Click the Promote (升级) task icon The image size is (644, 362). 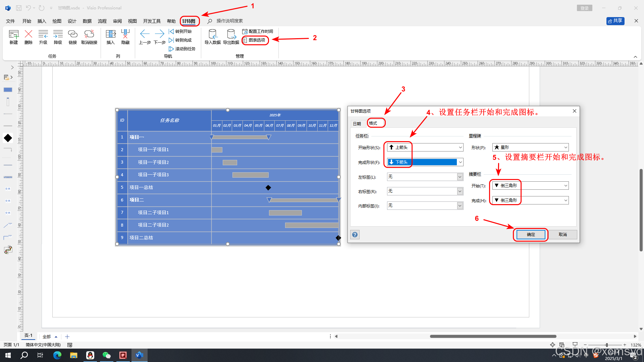[x=43, y=34]
